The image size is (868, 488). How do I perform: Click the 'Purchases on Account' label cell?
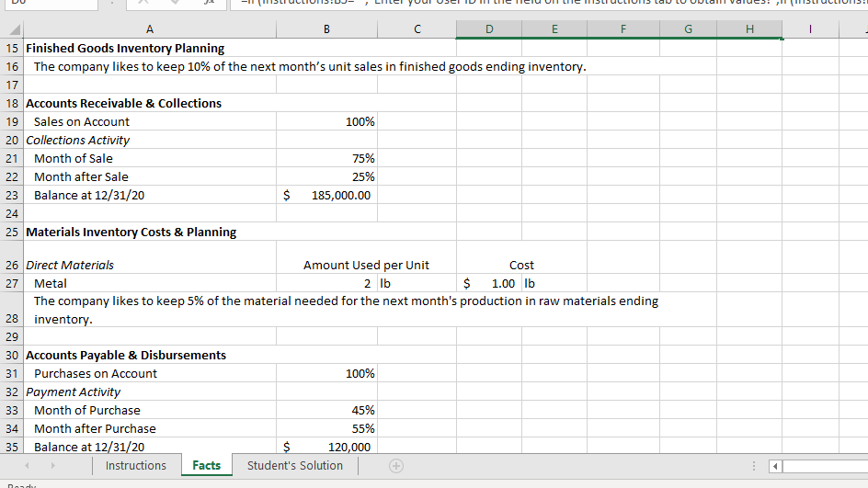[x=150, y=373]
